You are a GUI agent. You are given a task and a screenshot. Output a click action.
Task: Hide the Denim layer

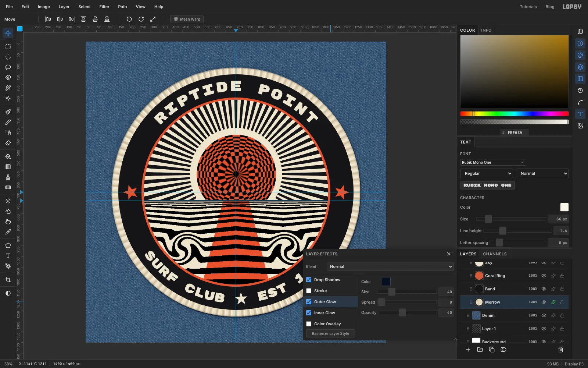click(x=544, y=315)
